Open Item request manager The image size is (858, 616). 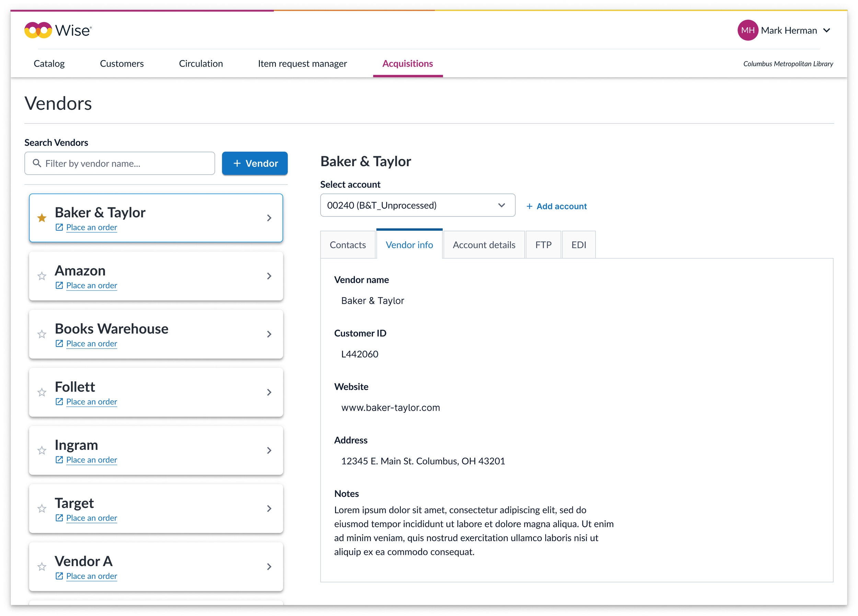[x=302, y=63]
